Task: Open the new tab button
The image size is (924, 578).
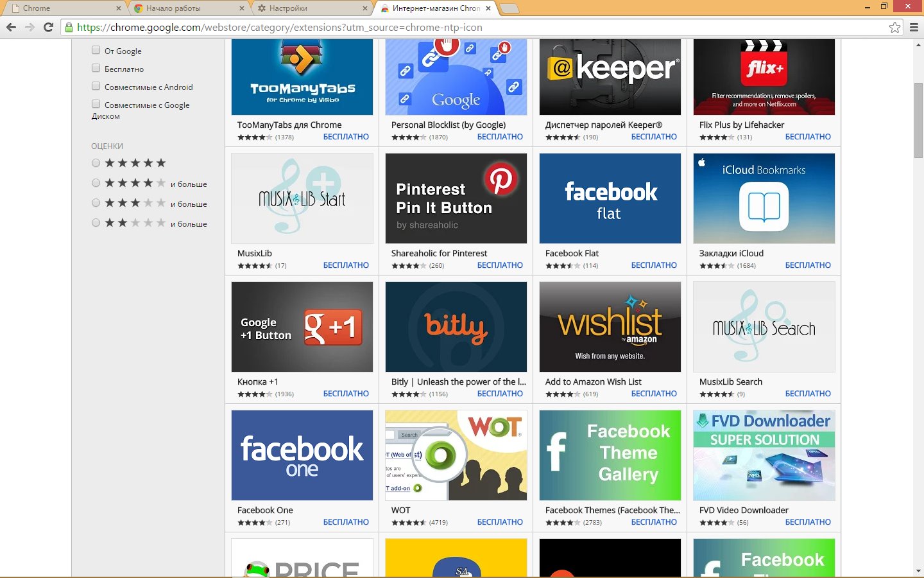Action: [509, 8]
